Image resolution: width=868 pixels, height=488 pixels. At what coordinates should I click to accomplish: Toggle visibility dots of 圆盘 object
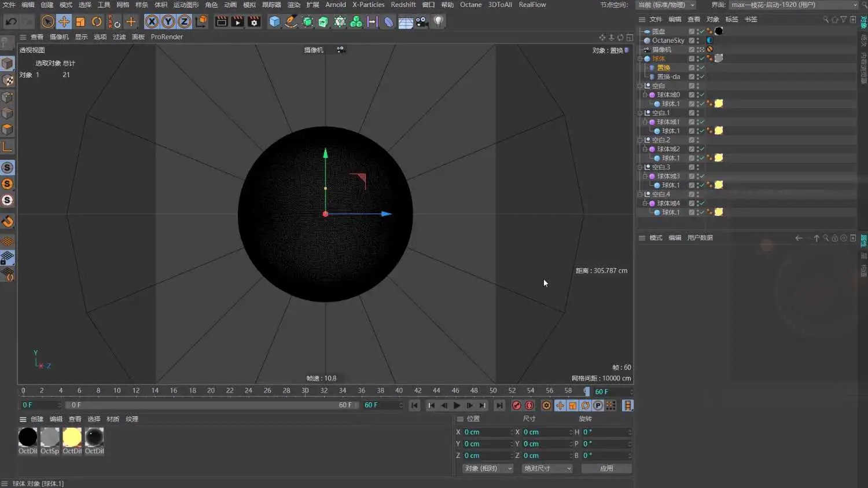tap(698, 31)
